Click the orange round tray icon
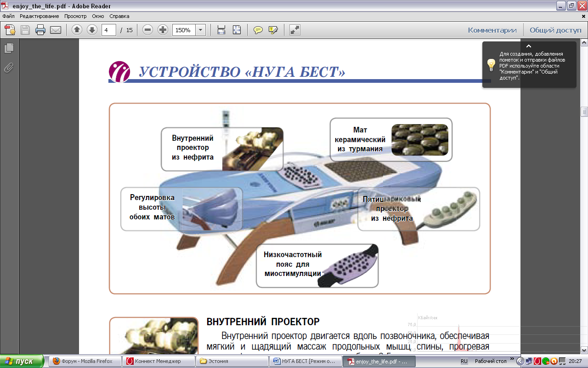 553,361
